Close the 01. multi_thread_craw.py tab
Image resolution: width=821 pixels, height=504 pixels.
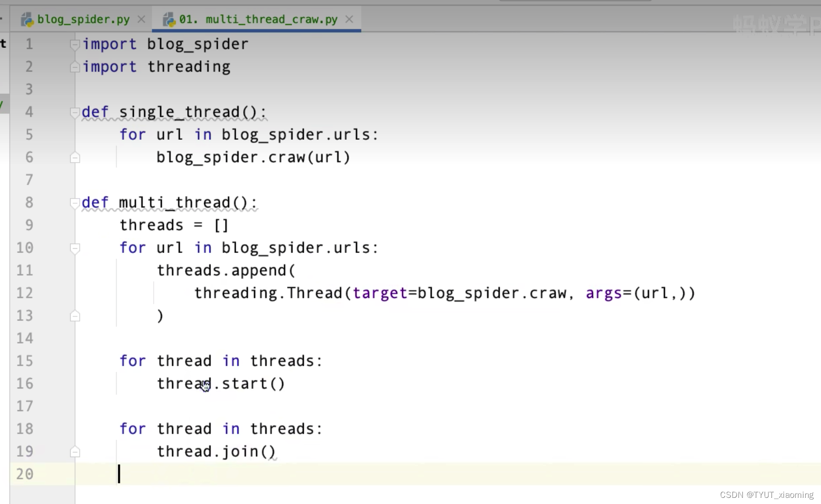349,19
